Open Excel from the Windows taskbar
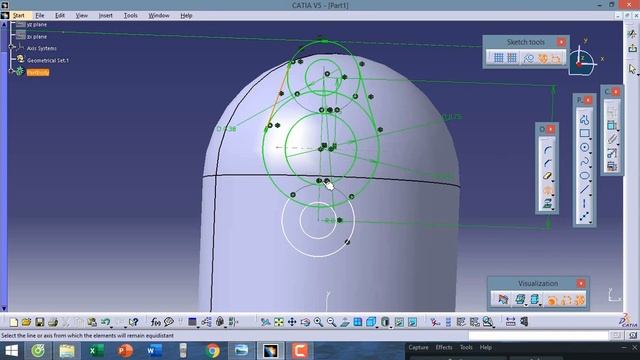Image resolution: width=640 pixels, height=360 pixels. (96, 351)
